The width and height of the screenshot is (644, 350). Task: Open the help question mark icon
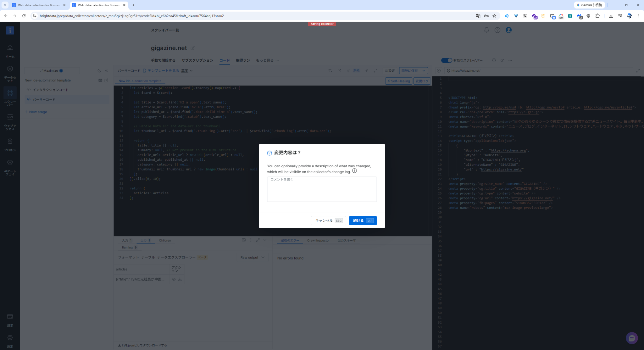tap(497, 30)
